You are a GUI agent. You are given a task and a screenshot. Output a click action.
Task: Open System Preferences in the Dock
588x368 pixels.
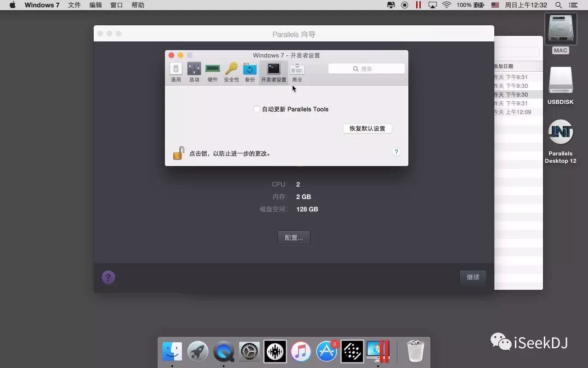tap(249, 352)
